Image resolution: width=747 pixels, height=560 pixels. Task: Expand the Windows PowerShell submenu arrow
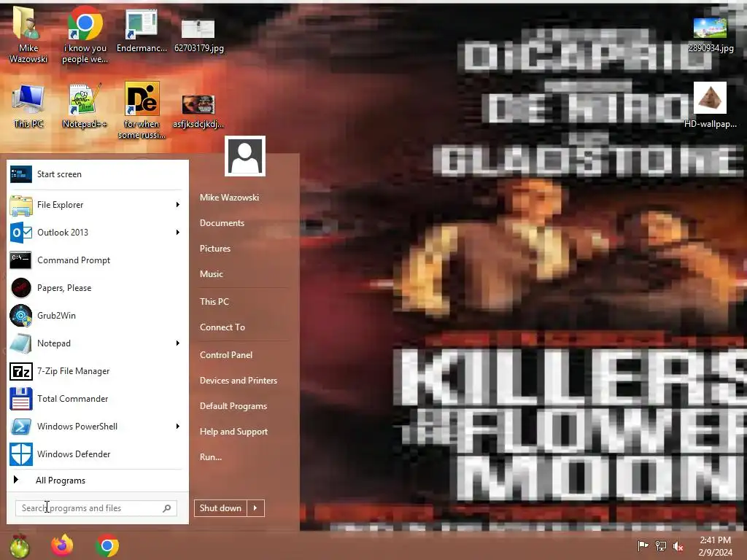click(x=178, y=426)
